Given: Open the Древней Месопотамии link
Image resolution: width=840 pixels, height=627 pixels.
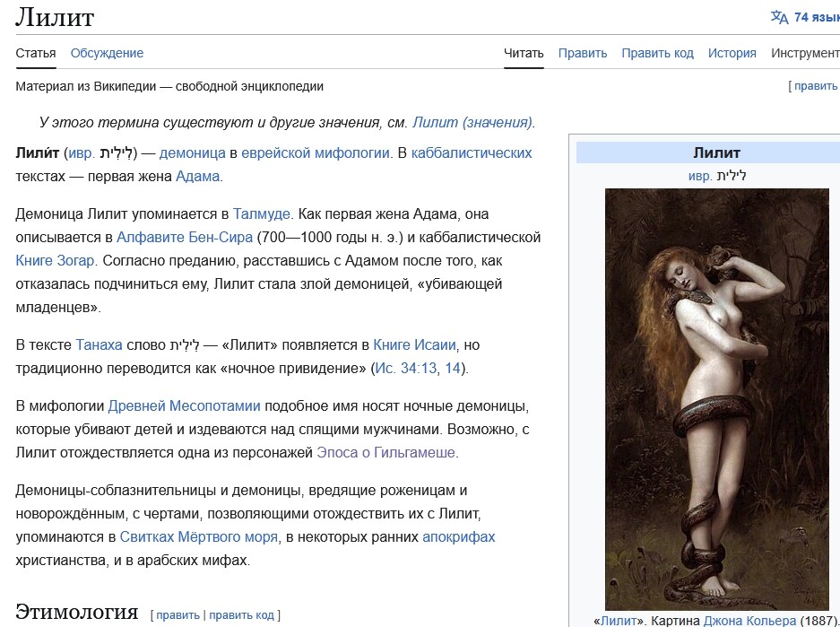Looking at the screenshot, I should (185, 405).
